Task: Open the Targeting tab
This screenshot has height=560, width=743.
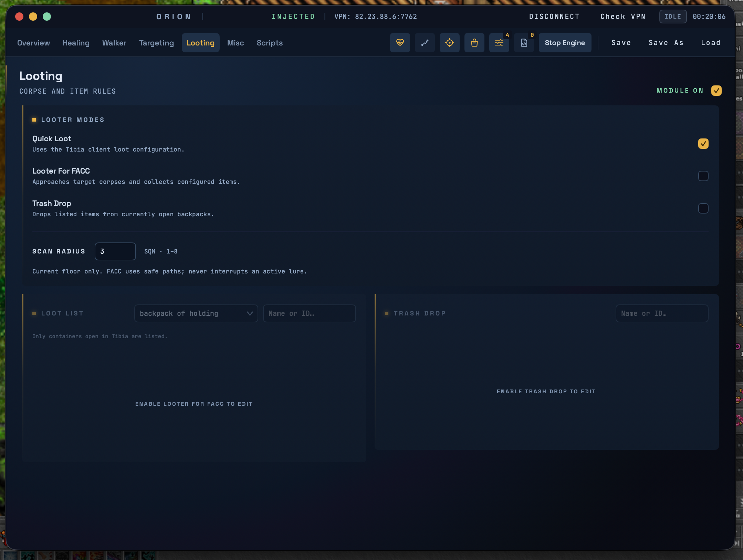Action: [x=156, y=43]
